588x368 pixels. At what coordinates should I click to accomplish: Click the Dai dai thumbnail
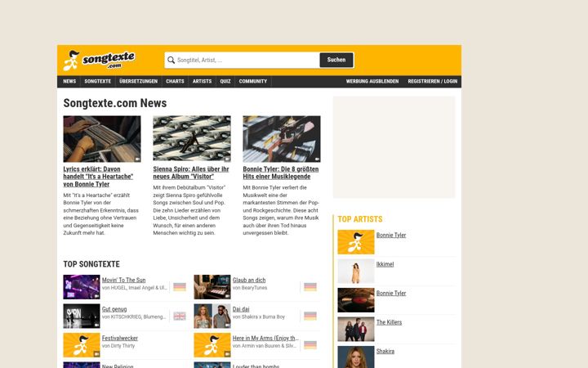pos(212,316)
